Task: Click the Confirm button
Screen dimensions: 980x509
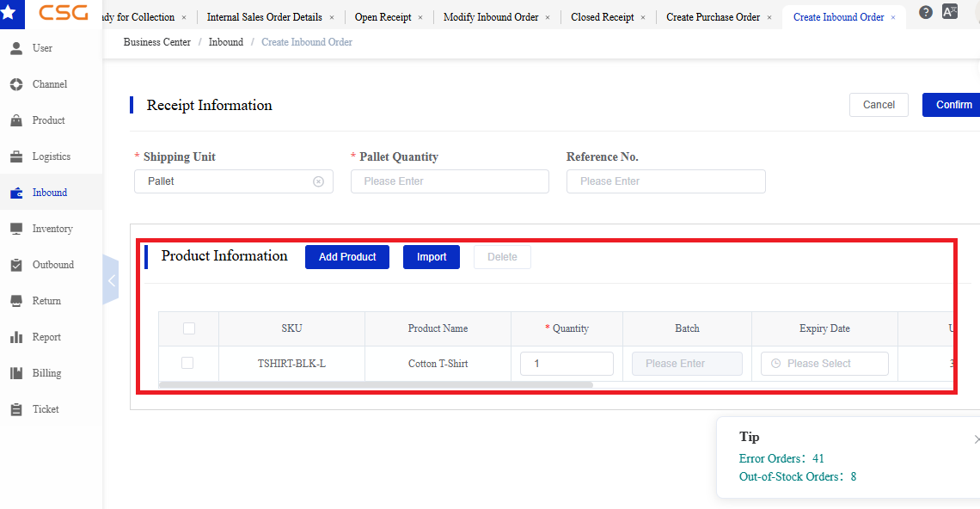Action: (953, 104)
